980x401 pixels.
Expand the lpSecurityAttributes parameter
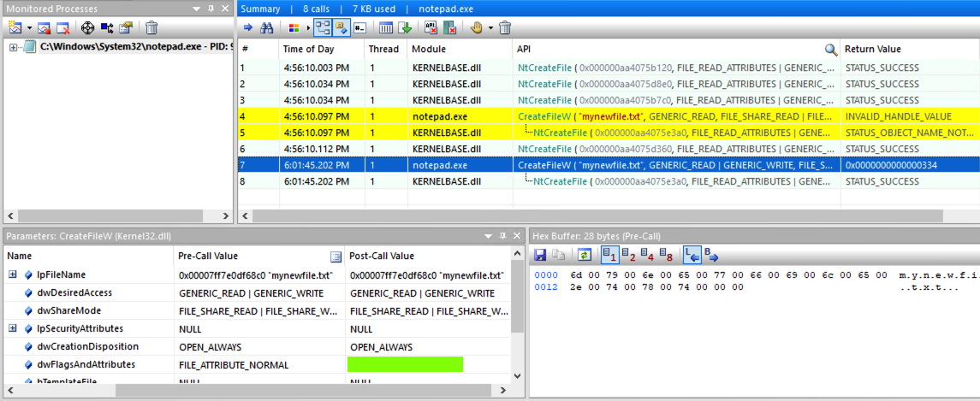coord(13,328)
